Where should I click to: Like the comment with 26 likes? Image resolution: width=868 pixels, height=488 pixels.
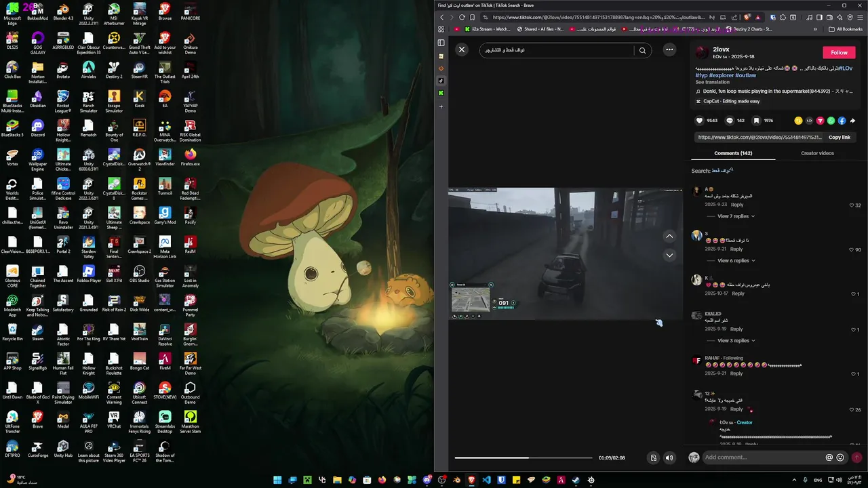point(852,410)
